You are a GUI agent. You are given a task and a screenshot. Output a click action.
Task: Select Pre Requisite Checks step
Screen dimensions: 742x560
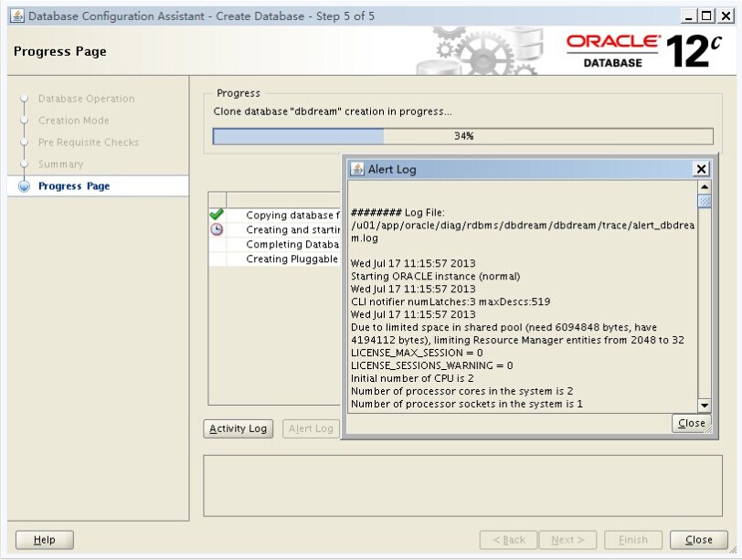pyautogui.click(x=89, y=143)
